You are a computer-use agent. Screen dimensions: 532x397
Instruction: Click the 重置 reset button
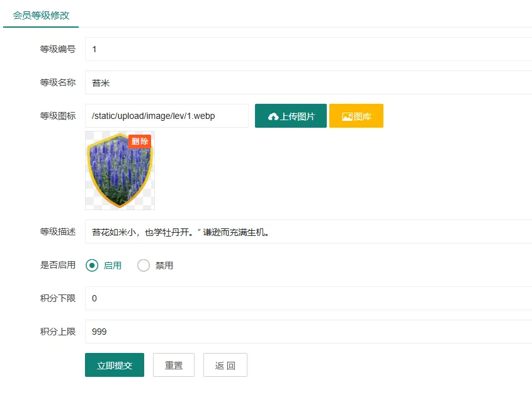(173, 364)
